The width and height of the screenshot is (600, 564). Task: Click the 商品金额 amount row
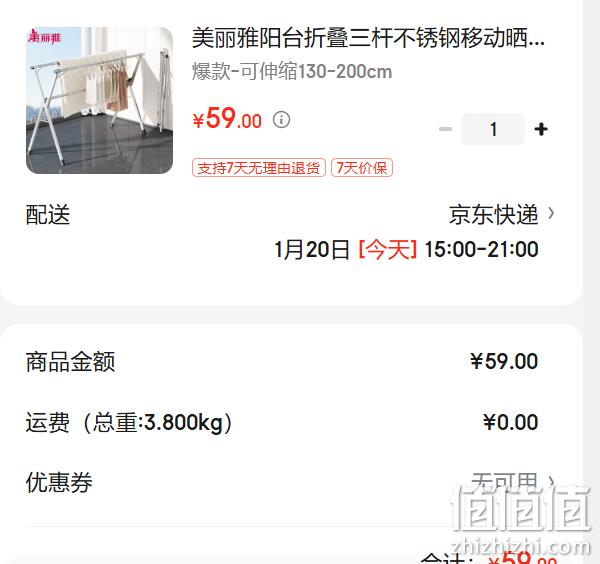[x=282, y=362]
